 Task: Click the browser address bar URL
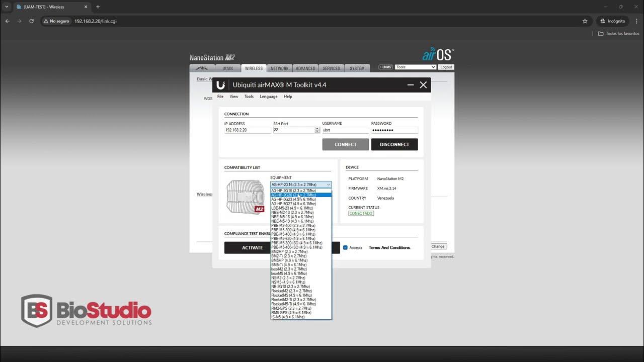pyautogui.click(x=96, y=21)
